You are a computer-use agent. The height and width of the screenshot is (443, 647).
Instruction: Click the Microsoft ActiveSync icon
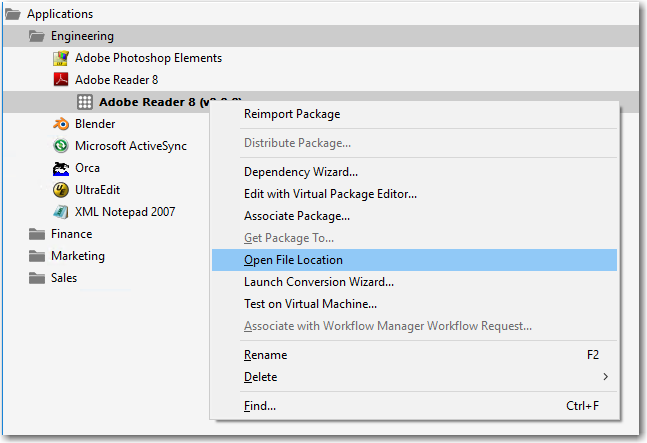[x=60, y=146]
